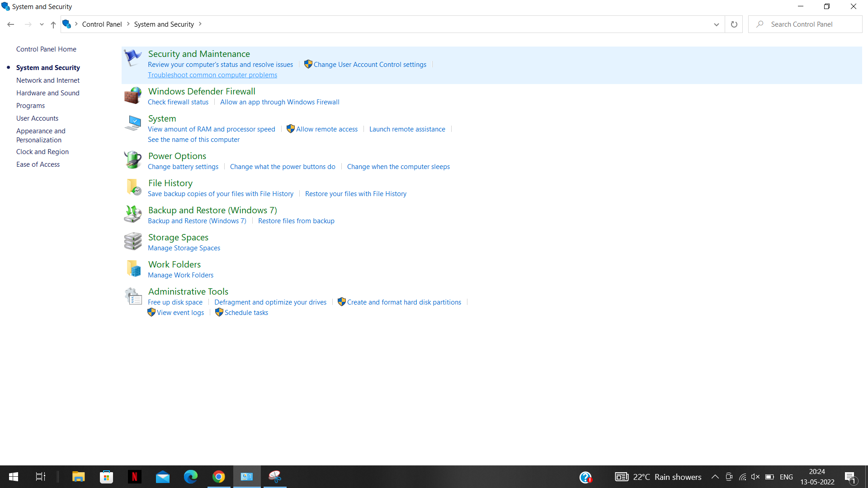Select Control Panel in the breadcrumb bar
Screen dimensions: 868x488
pos(102,24)
